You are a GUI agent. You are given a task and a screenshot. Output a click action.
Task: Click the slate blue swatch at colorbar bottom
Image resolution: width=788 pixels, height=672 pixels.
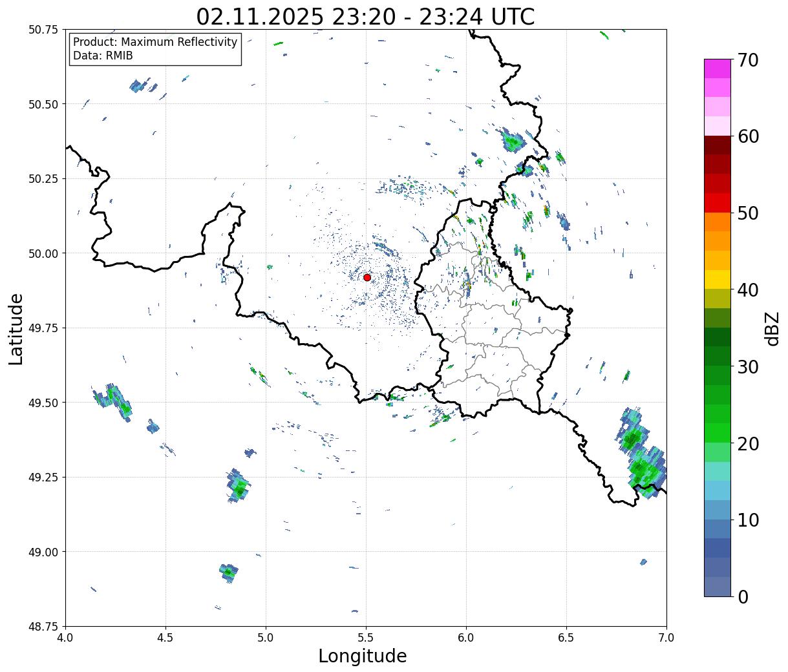718,586
